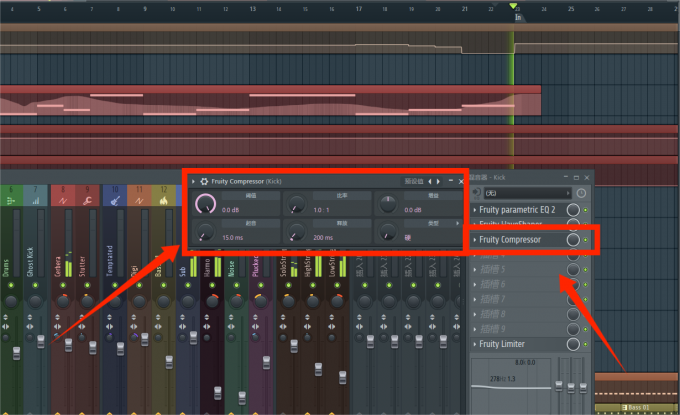
Task: Click the Drums track mixer icon
Action: click(x=11, y=200)
